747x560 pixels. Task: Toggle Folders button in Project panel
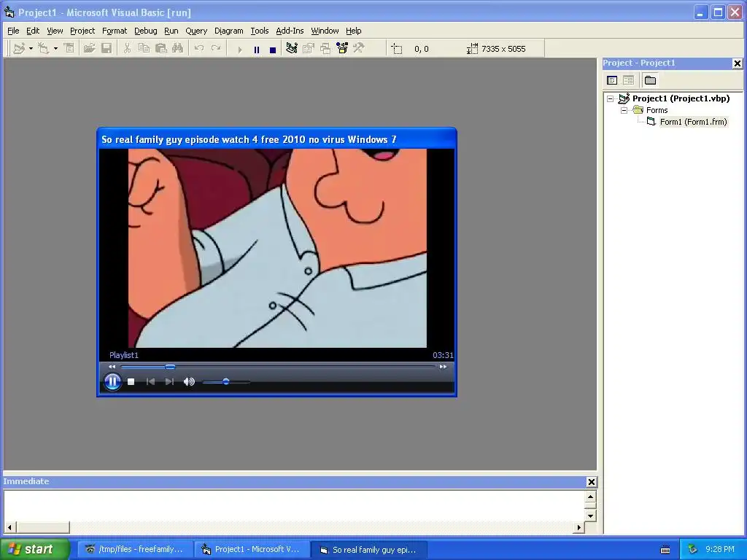(650, 80)
